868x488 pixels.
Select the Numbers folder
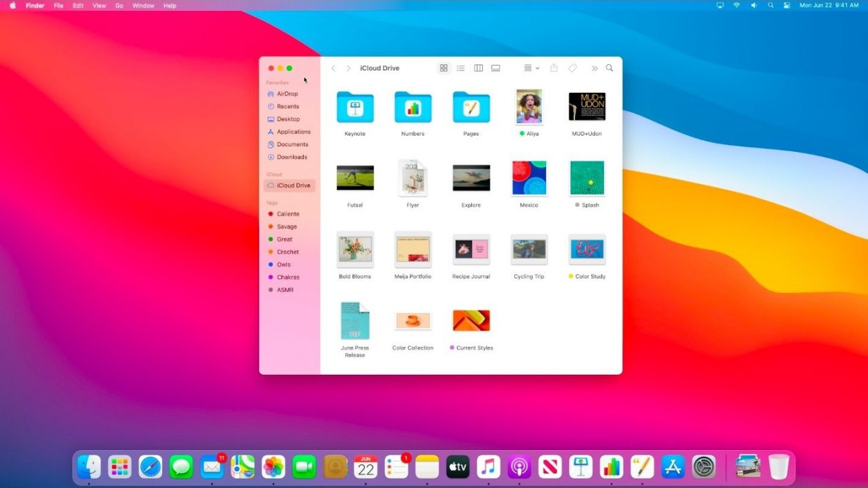[413, 107]
